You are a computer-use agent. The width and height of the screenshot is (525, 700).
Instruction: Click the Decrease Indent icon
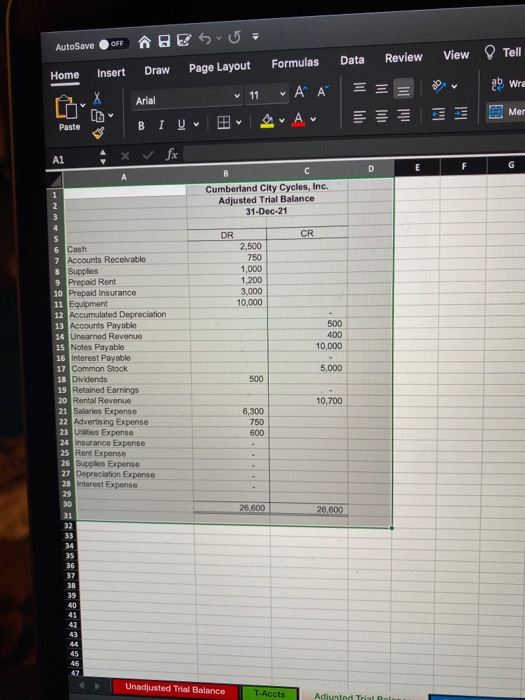coord(438,114)
